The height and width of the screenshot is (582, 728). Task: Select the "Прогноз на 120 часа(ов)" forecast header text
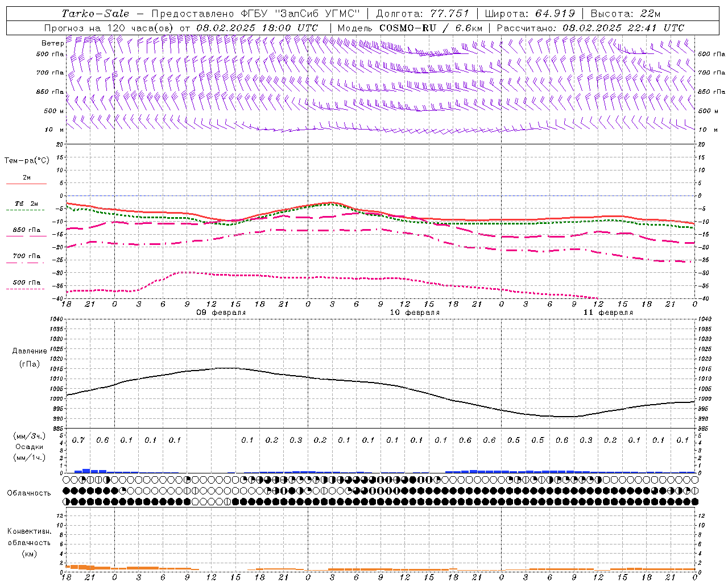click(x=110, y=28)
